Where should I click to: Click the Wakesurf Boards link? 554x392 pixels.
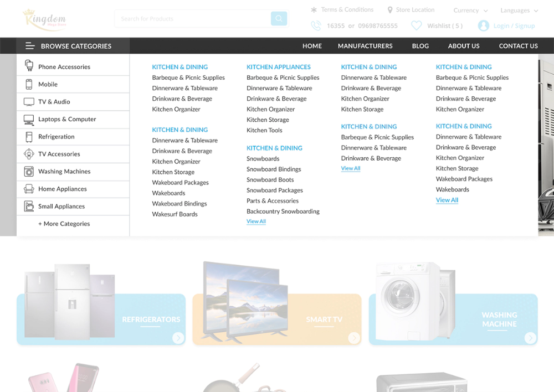[175, 214]
